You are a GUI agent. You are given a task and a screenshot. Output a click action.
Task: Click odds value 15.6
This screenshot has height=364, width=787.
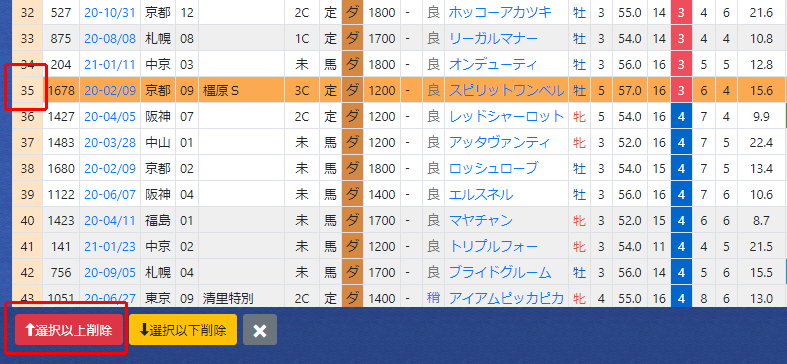[761, 90]
